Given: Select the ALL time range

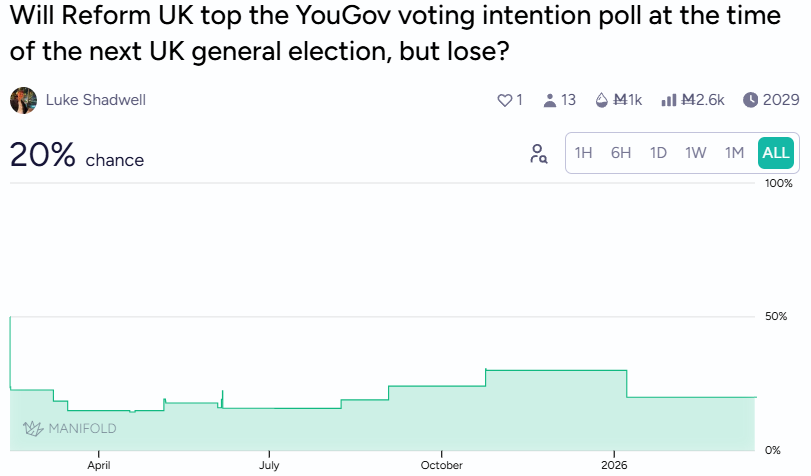Looking at the screenshot, I should pos(775,153).
